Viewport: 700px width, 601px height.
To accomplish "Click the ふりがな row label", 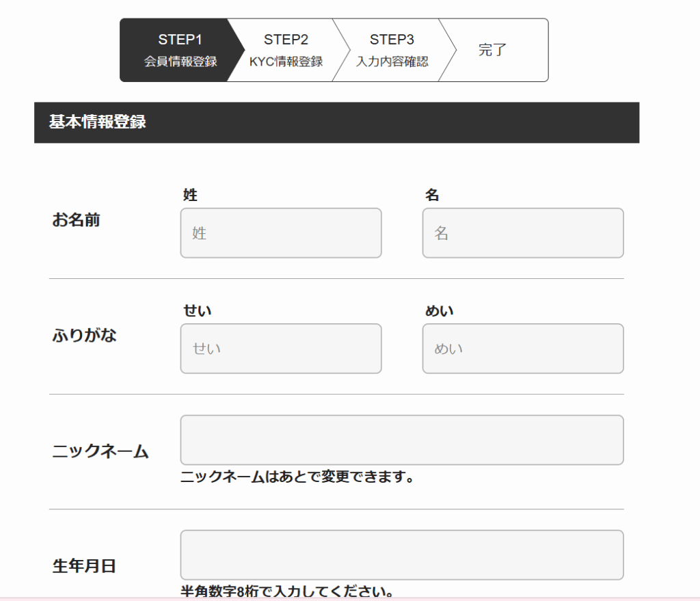I will point(84,336).
